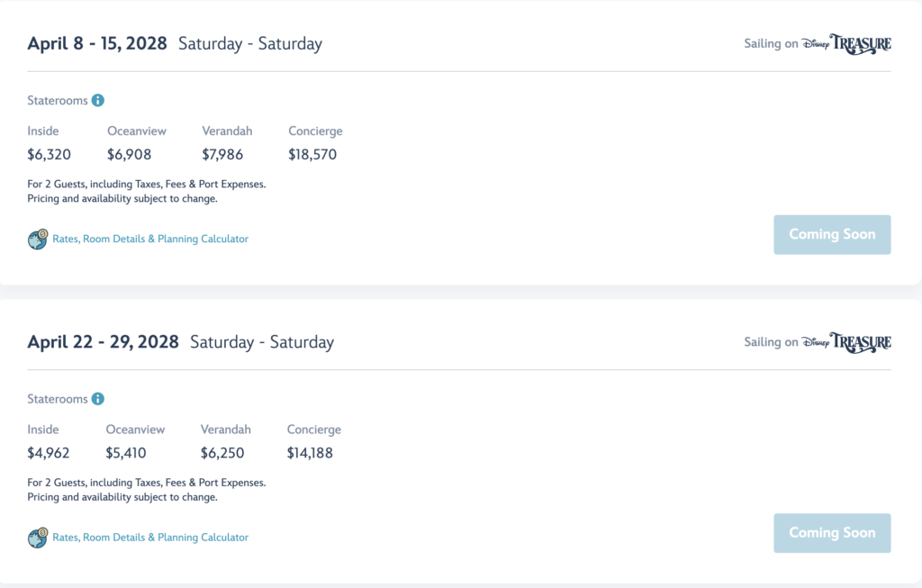The width and height of the screenshot is (922, 588).
Task: Click Disney Treasure logo on April 22 sailing
Action: click(846, 342)
